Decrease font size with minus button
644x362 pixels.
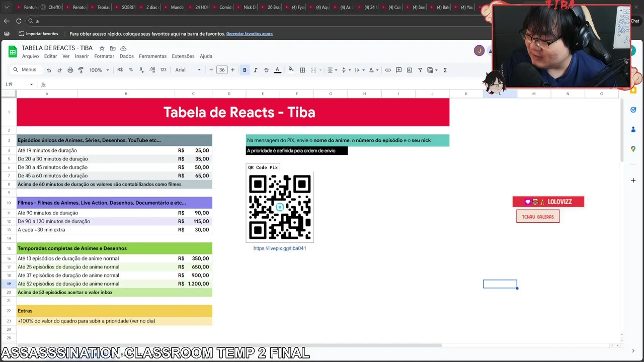click(x=211, y=70)
